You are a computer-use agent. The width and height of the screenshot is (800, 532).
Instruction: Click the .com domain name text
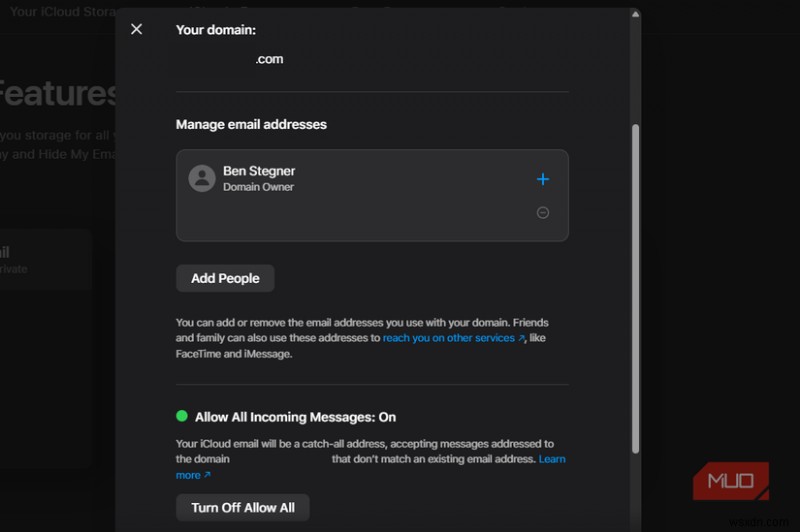tap(269, 59)
